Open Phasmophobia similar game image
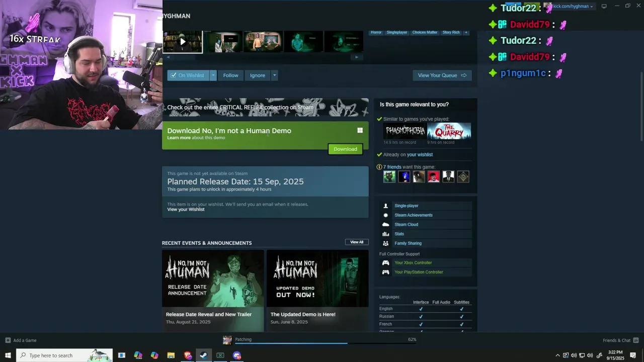Viewport: 644px width, 362px height. pyautogui.click(x=405, y=131)
